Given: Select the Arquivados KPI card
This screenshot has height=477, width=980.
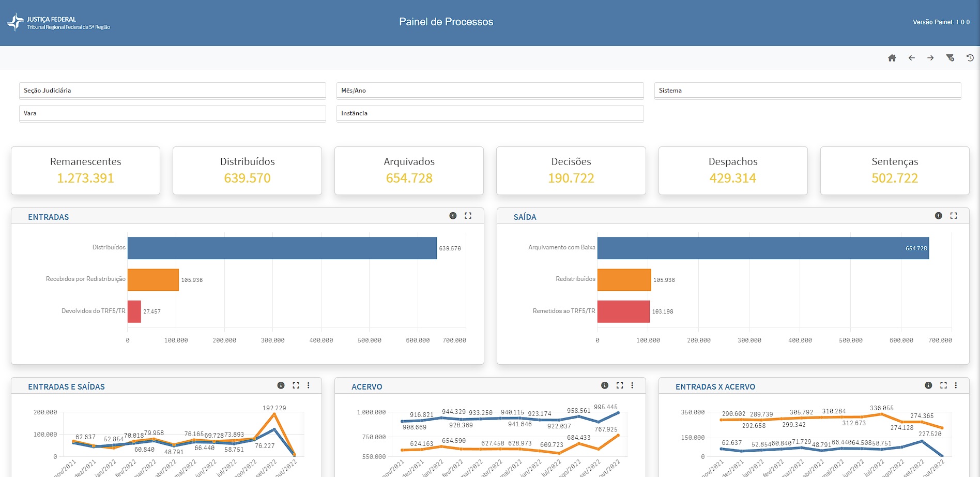Looking at the screenshot, I should [x=409, y=171].
